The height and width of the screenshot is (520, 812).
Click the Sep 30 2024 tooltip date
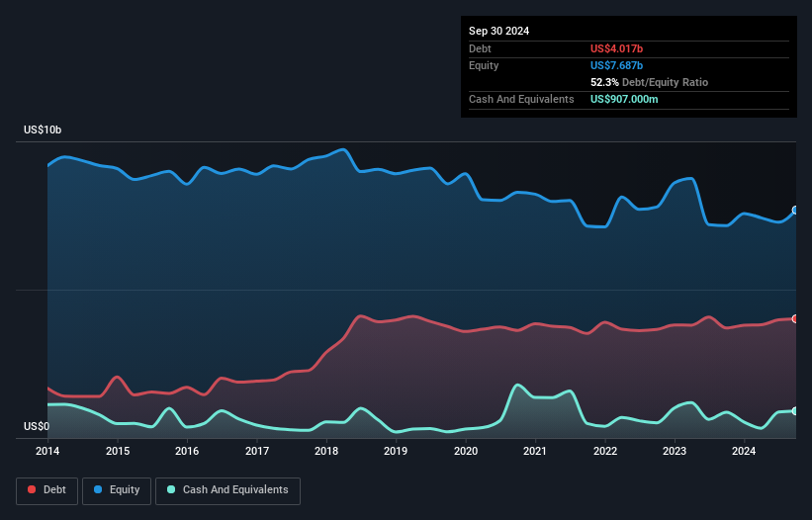(x=498, y=31)
